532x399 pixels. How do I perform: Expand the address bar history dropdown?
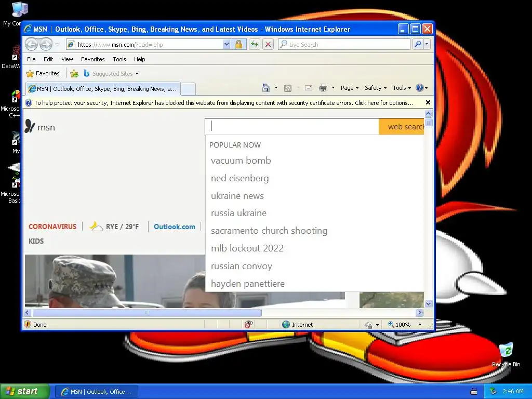(227, 45)
